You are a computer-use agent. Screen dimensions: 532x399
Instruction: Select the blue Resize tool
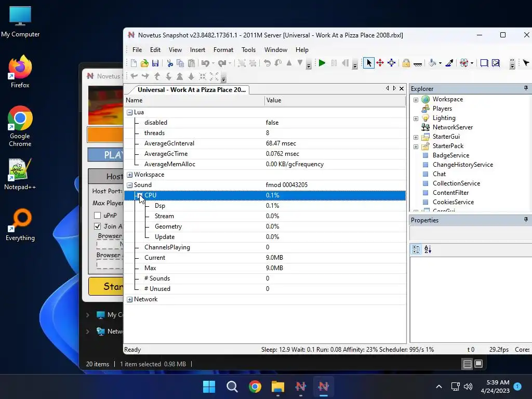coord(392,63)
